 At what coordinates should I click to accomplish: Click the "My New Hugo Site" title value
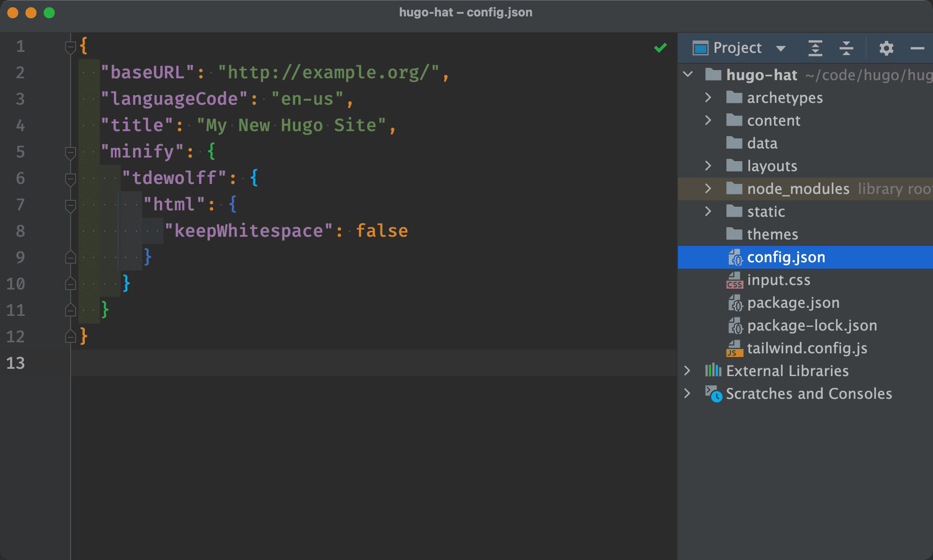292,126
